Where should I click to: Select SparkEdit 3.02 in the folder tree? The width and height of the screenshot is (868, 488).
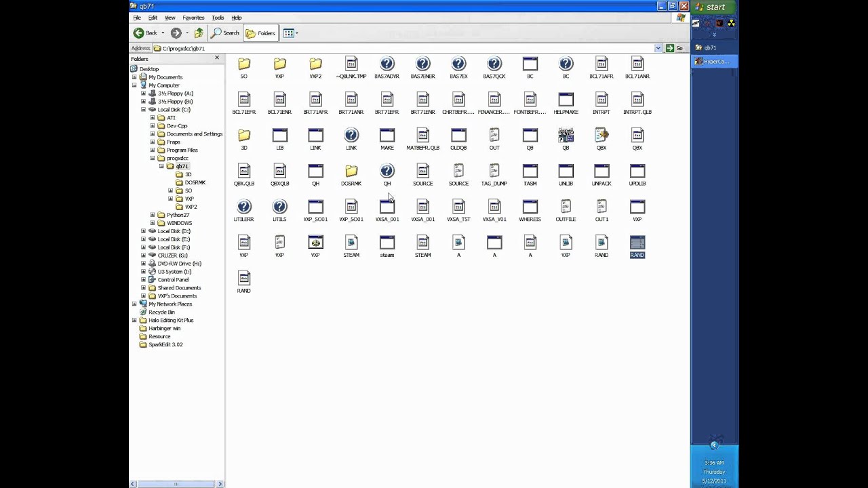pyautogui.click(x=165, y=344)
